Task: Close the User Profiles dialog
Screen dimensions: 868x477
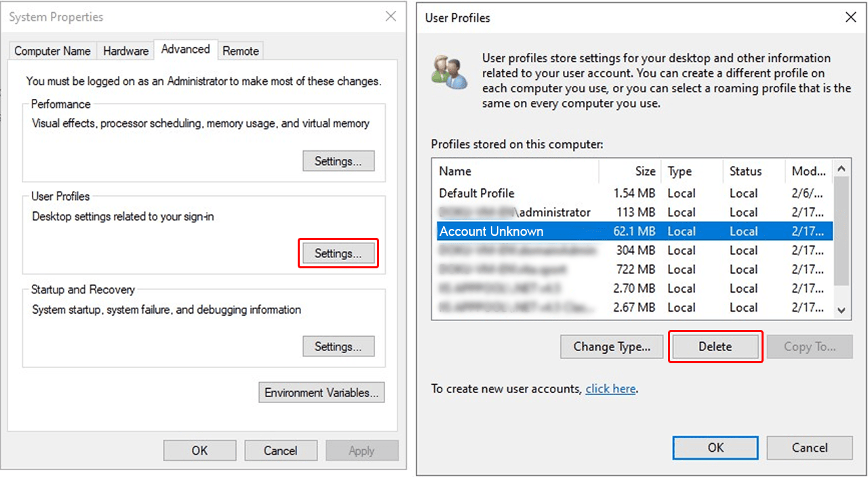Action: click(x=850, y=18)
